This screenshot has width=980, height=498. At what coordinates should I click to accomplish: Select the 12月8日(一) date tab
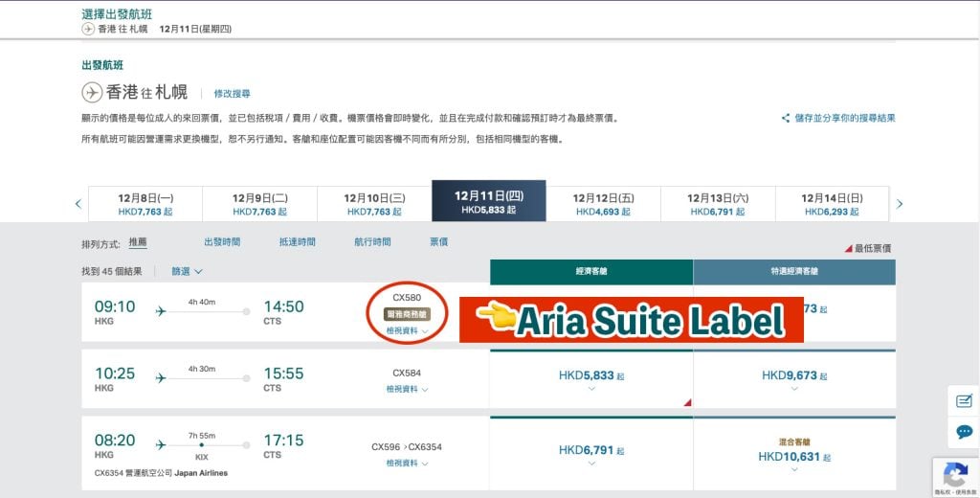click(x=145, y=203)
